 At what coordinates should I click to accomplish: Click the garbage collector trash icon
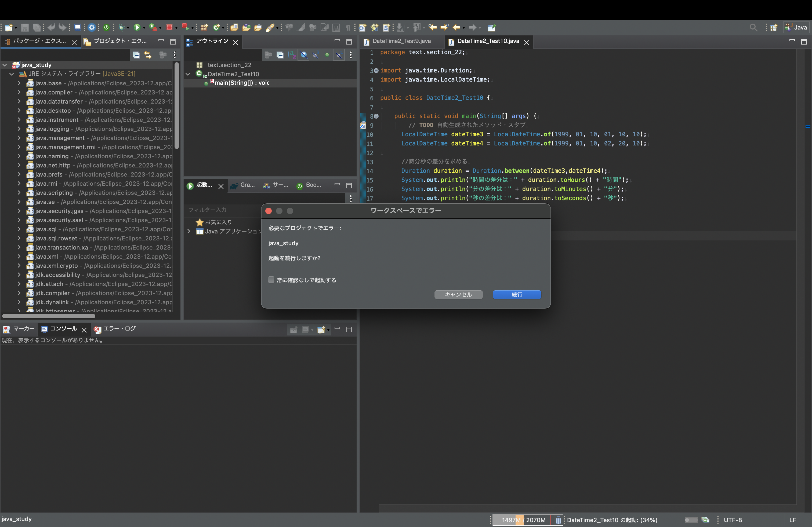[558, 520]
